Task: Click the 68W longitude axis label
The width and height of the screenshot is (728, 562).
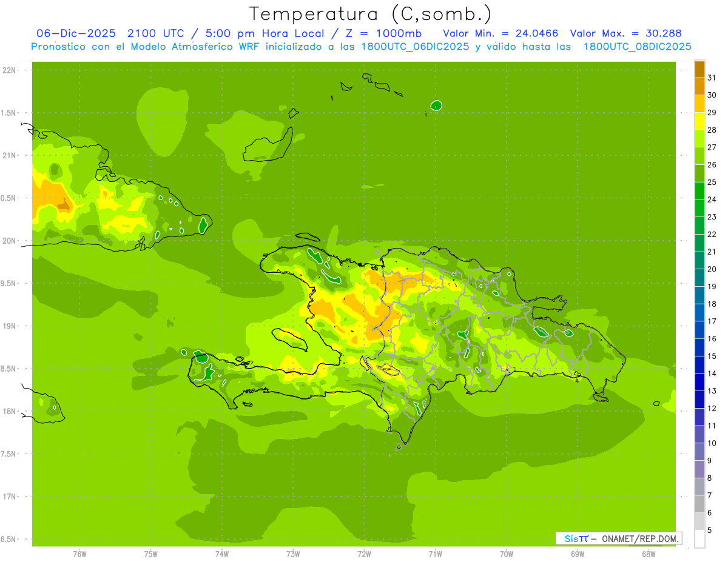Action: click(649, 554)
